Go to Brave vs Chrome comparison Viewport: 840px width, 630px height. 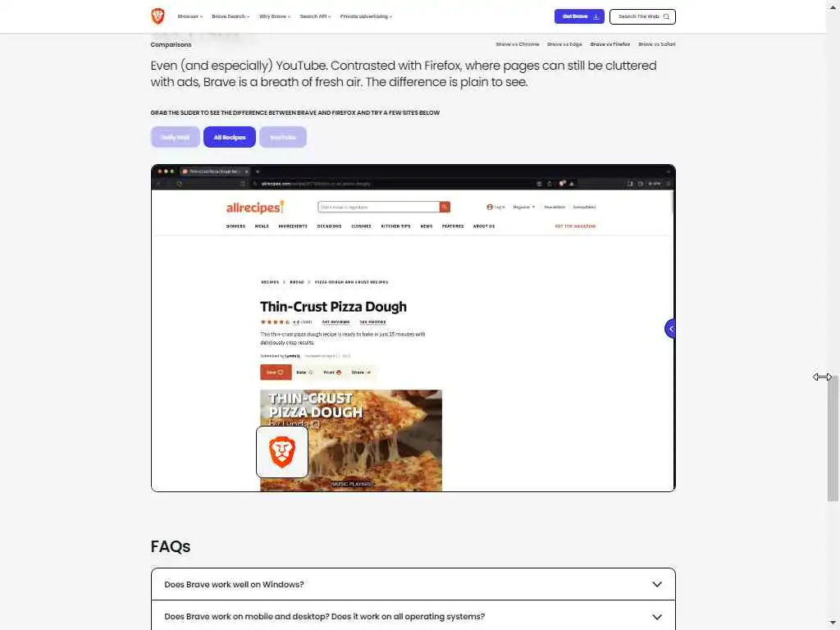pyautogui.click(x=517, y=44)
